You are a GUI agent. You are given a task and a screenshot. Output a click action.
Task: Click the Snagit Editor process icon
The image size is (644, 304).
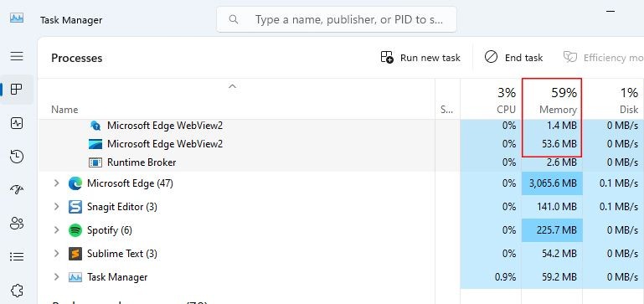75,207
